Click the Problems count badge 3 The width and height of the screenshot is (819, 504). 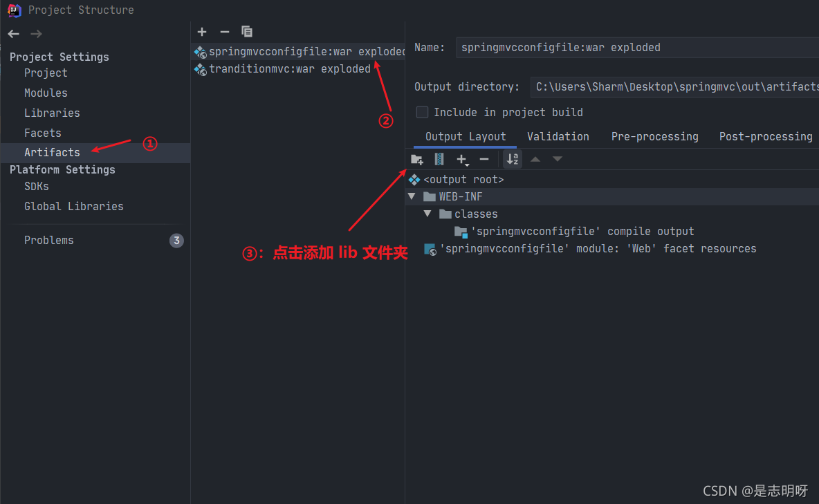pos(176,241)
